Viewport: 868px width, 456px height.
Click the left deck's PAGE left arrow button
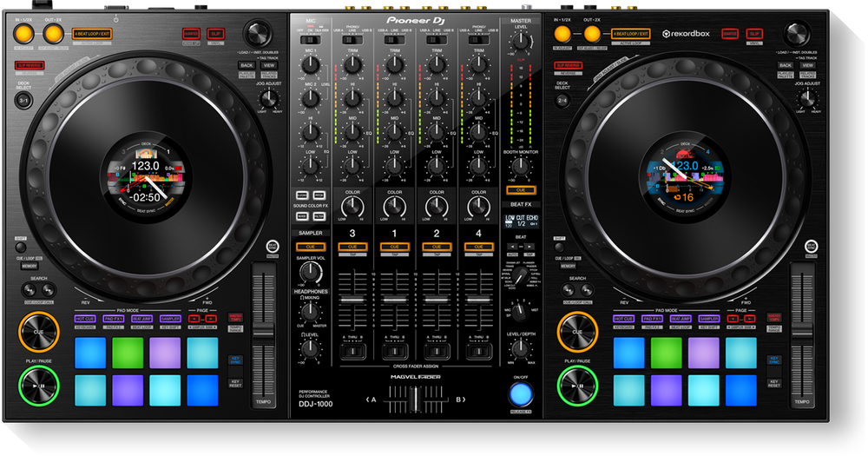coord(194,319)
